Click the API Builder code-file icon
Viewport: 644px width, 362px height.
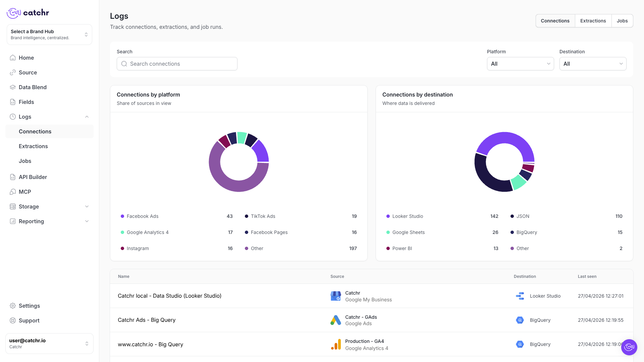[x=13, y=177]
